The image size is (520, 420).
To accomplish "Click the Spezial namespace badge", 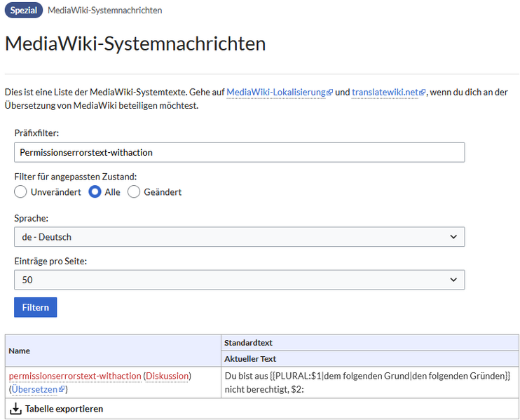I will (23, 11).
